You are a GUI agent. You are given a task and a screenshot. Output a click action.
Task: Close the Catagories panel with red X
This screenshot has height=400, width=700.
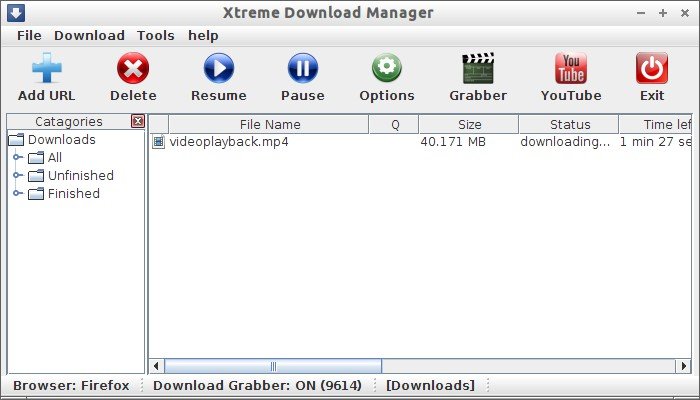click(138, 121)
